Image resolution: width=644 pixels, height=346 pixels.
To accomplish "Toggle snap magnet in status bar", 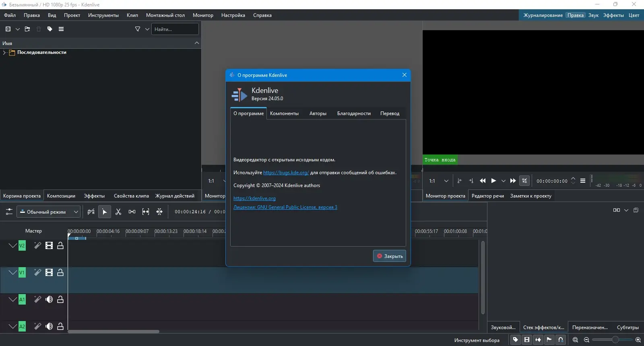I will (561, 340).
